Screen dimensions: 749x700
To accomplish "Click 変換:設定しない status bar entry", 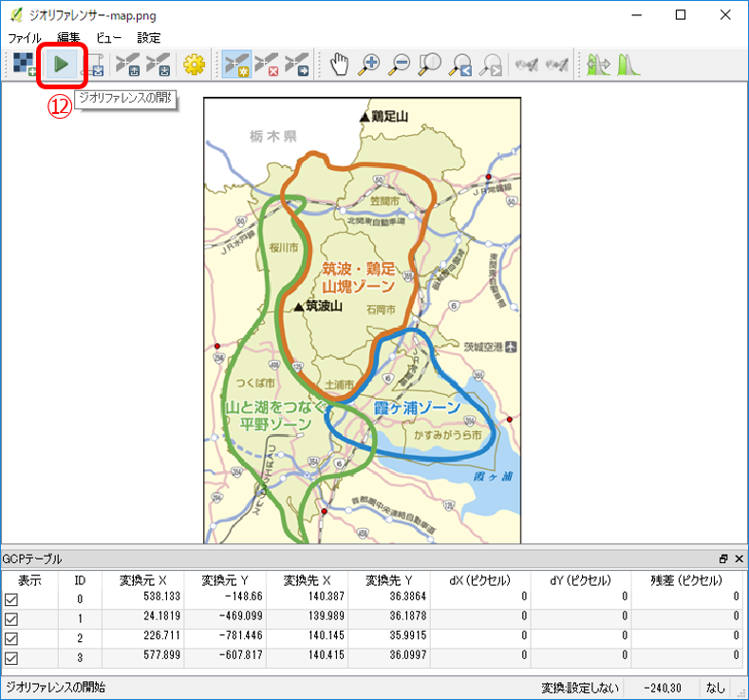I will pos(580,688).
